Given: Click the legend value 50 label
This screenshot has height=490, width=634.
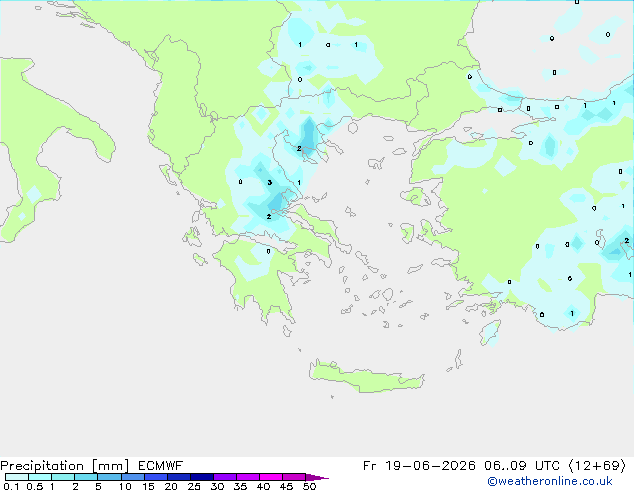Looking at the screenshot, I should point(309,486).
